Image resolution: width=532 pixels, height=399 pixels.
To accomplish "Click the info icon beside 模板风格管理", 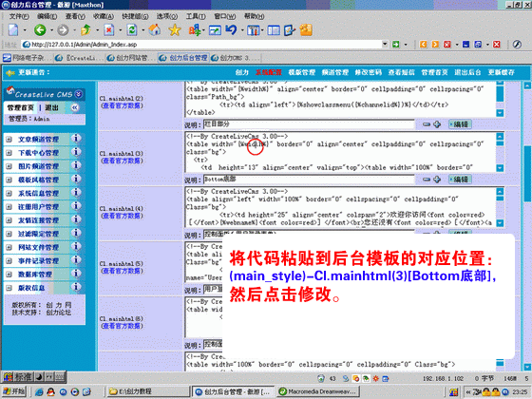I will 76,179.
